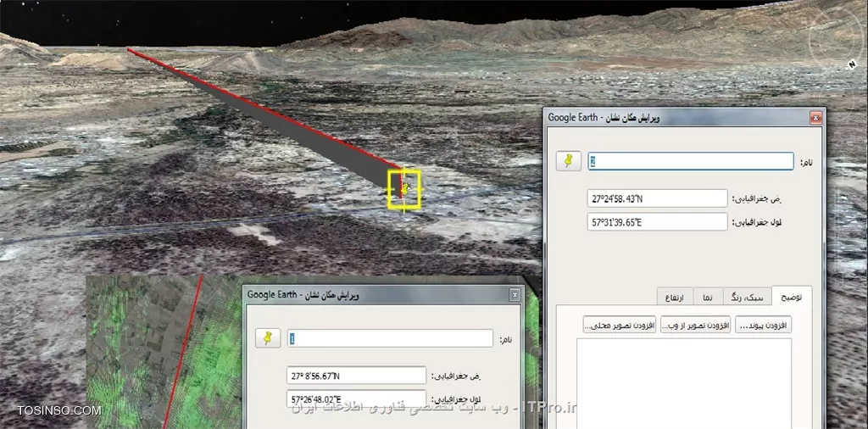Close the placemark 2 edit dialog
This screenshot has width=868, height=429.
pos(815,117)
